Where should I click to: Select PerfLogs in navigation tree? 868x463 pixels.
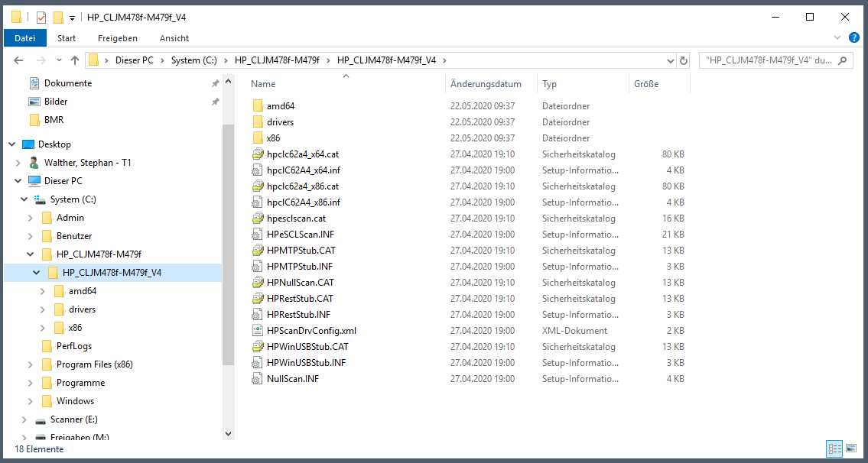click(x=74, y=346)
